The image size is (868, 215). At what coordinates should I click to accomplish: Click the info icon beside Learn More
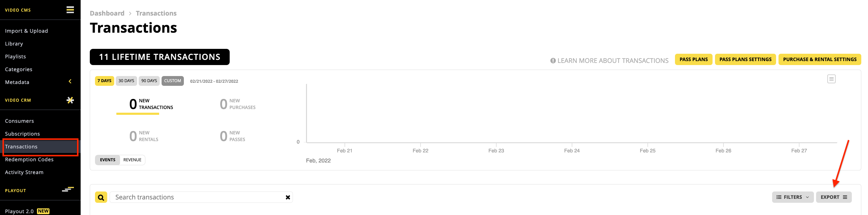point(553,61)
